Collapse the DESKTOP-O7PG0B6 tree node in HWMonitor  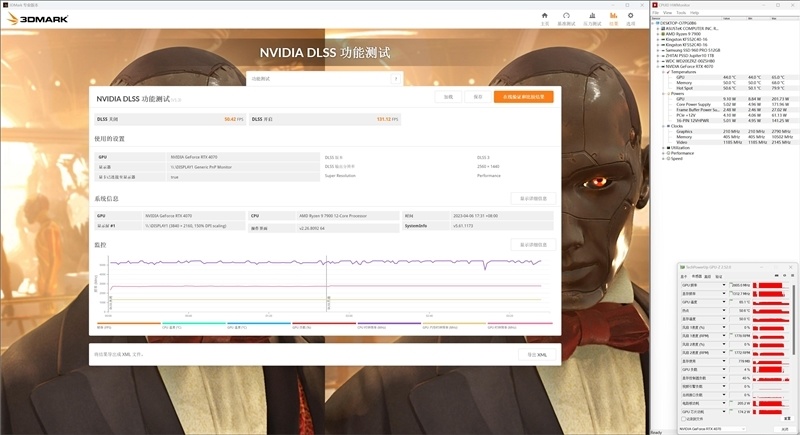coord(653,23)
